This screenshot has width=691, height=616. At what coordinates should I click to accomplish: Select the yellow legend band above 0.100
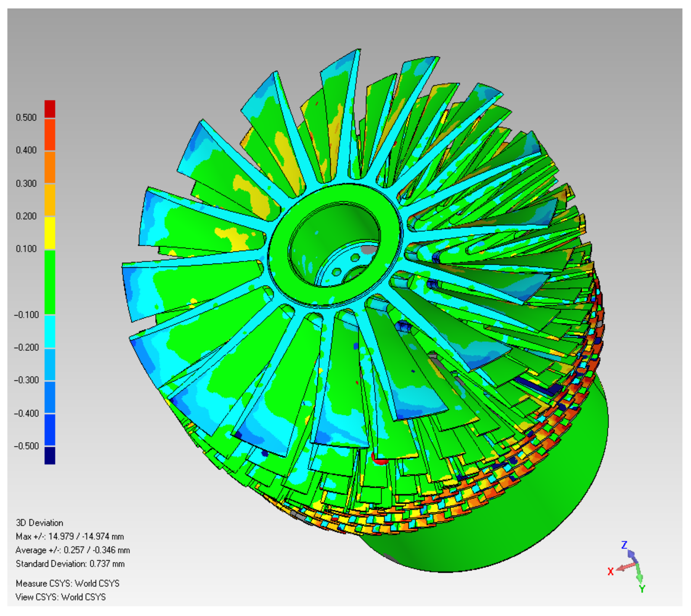(x=50, y=233)
